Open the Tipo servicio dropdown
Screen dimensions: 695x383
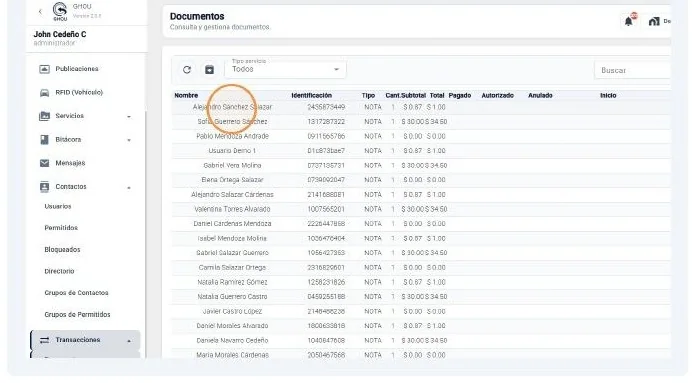tap(285, 69)
